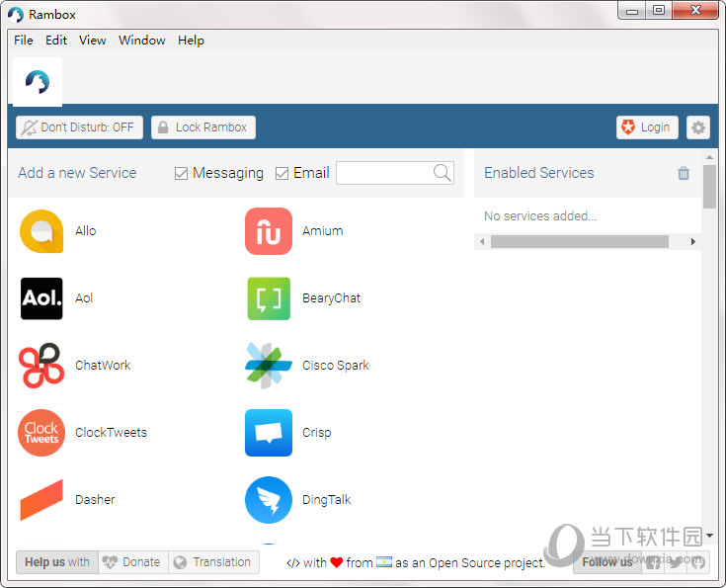Viewport: 726px width, 588px height.
Task: Select the Crisp service icon
Action: (x=269, y=433)
